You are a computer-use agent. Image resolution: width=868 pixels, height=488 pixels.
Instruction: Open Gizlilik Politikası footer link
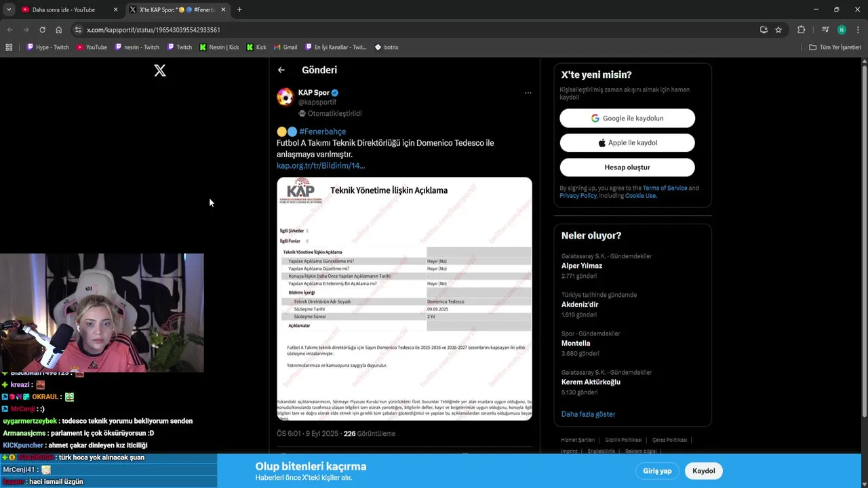623,440
